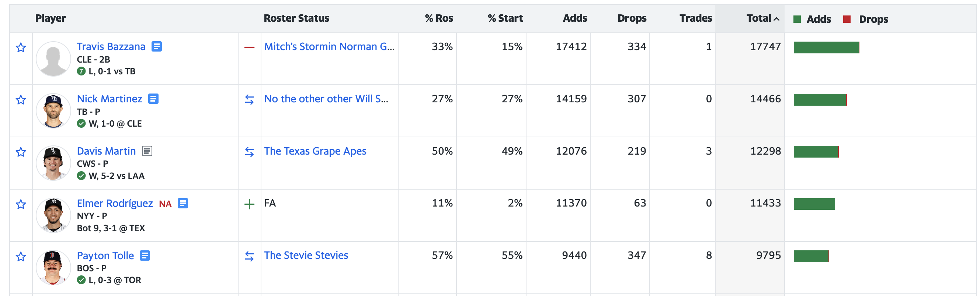Viewport: 980px width, 296px height.
Task: Click the trade arrows icon for Nick Martinez
Action: click(x=249, y=99)
